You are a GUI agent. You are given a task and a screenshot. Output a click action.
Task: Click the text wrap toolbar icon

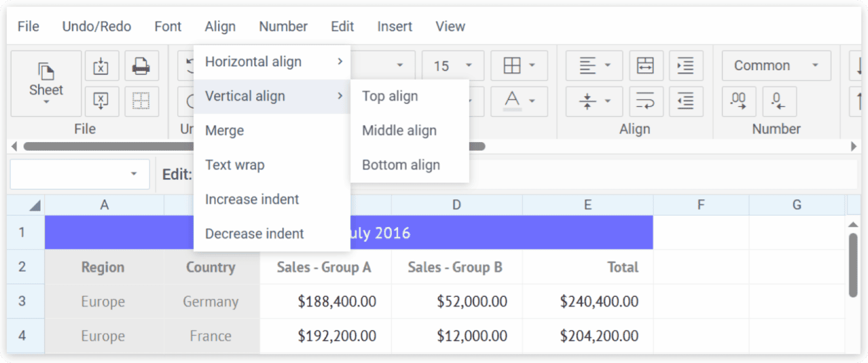coord(646,102)
